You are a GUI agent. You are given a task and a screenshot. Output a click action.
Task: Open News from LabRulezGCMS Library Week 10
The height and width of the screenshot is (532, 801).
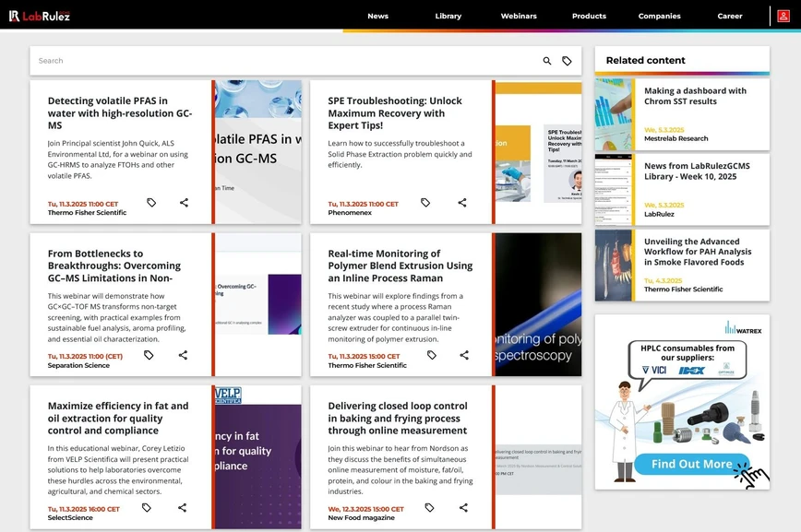tap(697, 171)
